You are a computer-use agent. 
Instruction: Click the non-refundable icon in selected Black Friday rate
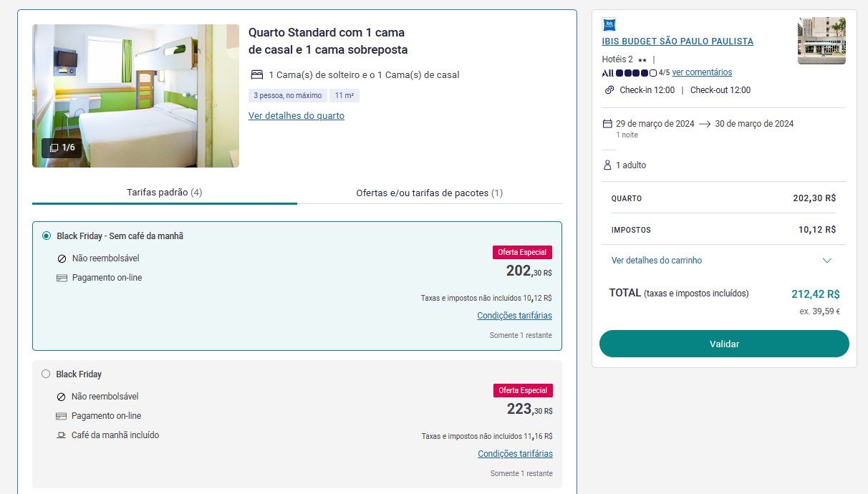62,258
